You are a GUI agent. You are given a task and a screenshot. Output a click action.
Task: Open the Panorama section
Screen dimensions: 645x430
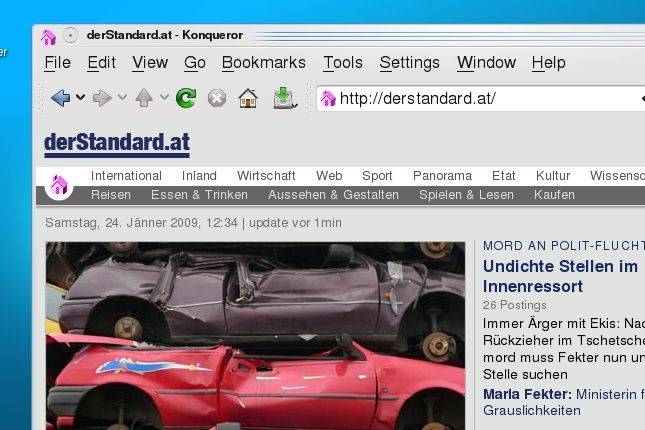point(442,176)
